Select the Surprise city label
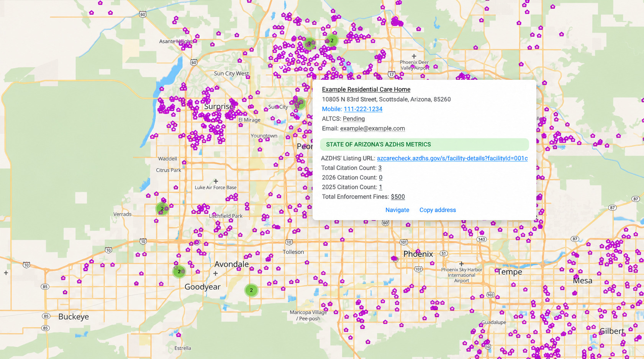Image resolution: width=644 pixels, height=359 pixels. click(218, 106)
